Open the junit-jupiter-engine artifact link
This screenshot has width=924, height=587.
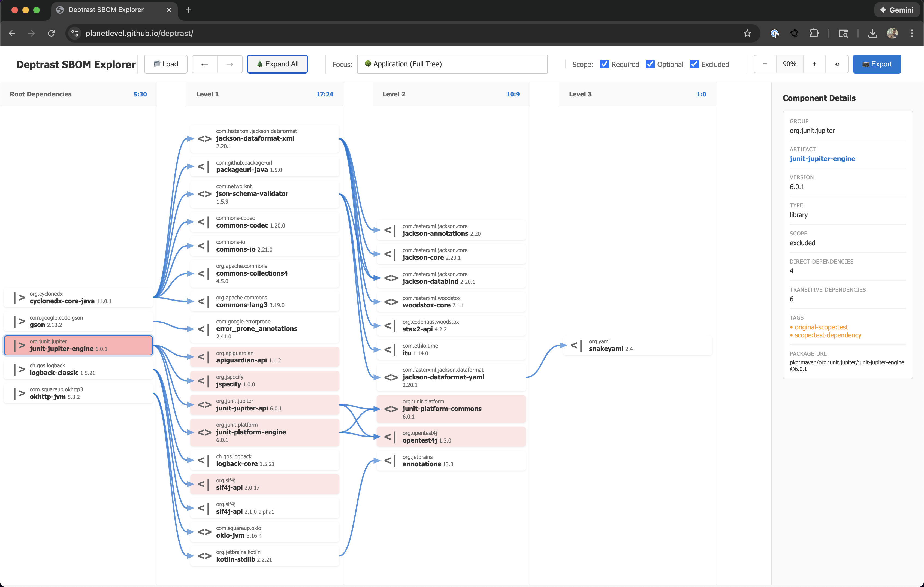[x=822, y=158]
